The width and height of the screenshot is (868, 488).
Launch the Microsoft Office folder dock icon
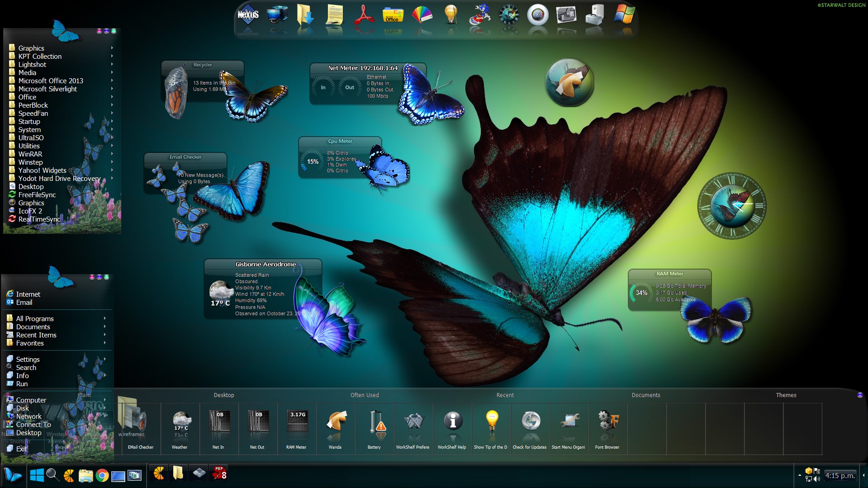(x=393, y=14)
